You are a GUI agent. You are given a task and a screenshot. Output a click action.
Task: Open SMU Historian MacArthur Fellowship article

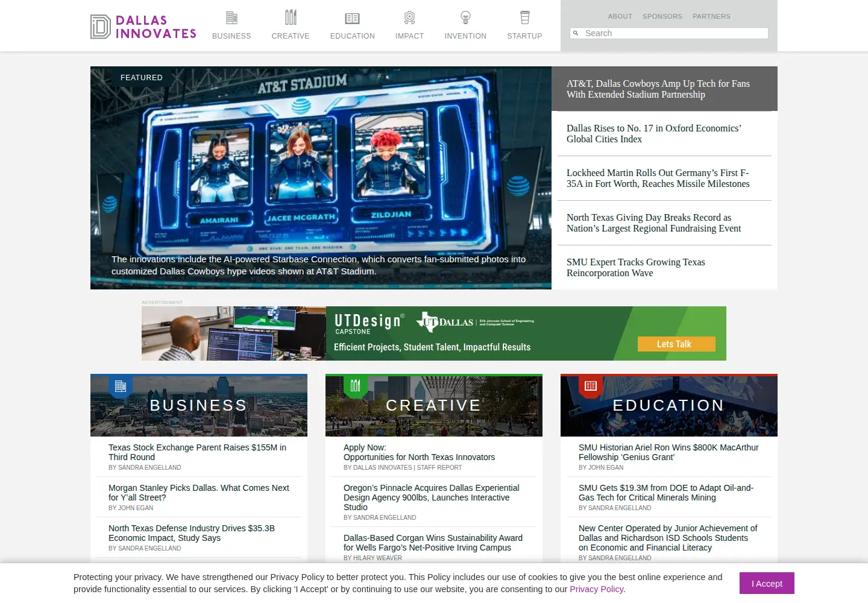[668, 452]
